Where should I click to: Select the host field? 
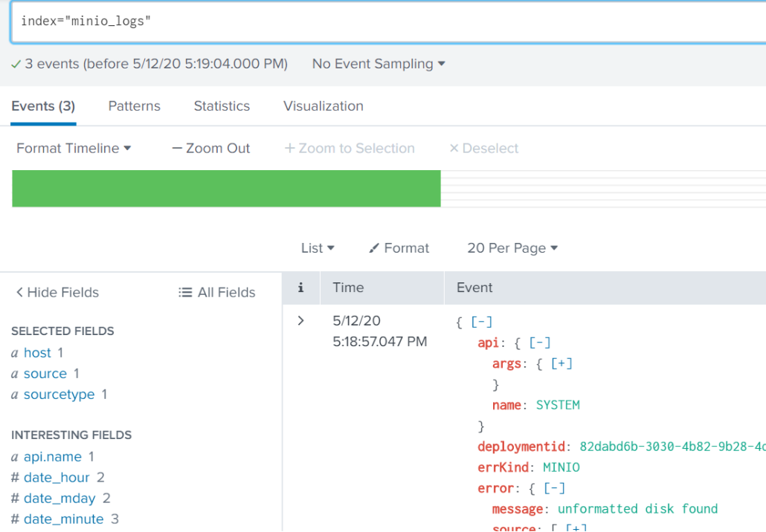click(37, 353)
